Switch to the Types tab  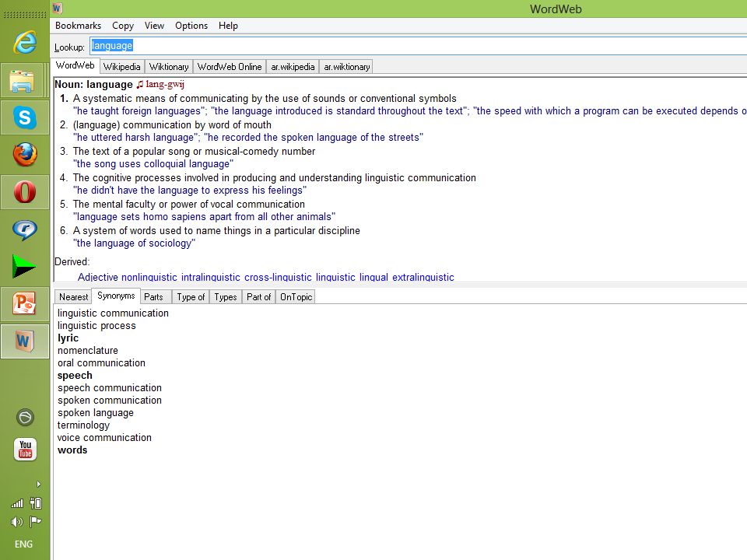point(226,296)
